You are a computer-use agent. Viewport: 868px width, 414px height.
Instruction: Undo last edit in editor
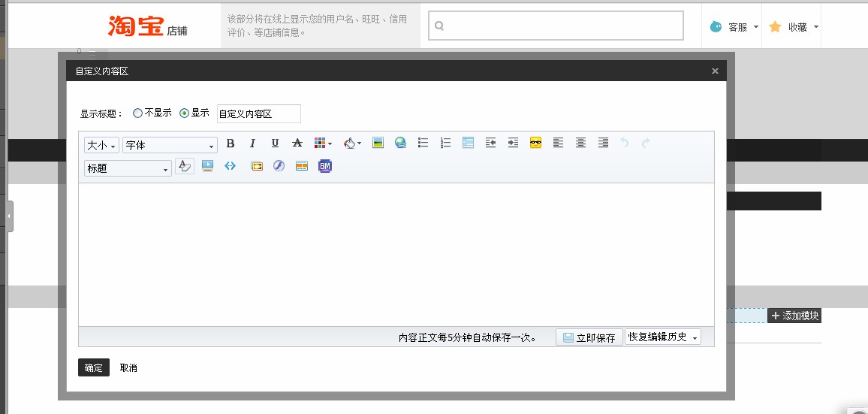coord(625,143)
